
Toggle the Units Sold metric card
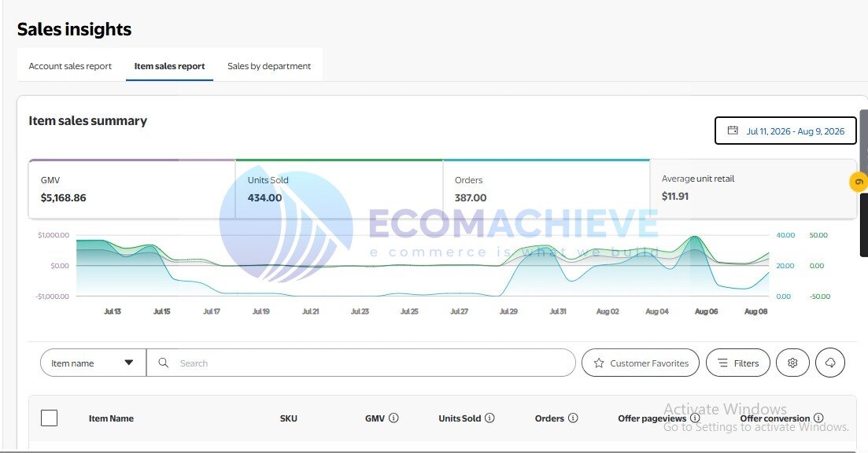pyautogui.click(x=339, y=190)
